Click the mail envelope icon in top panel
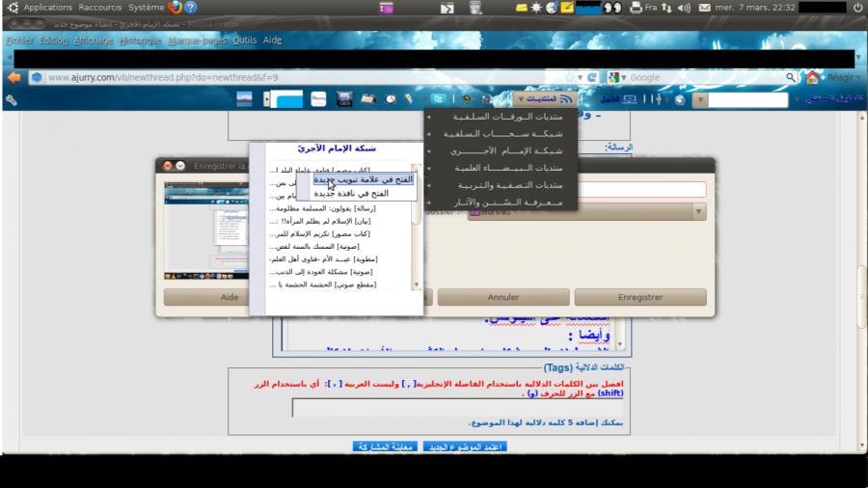 (704, 8)
